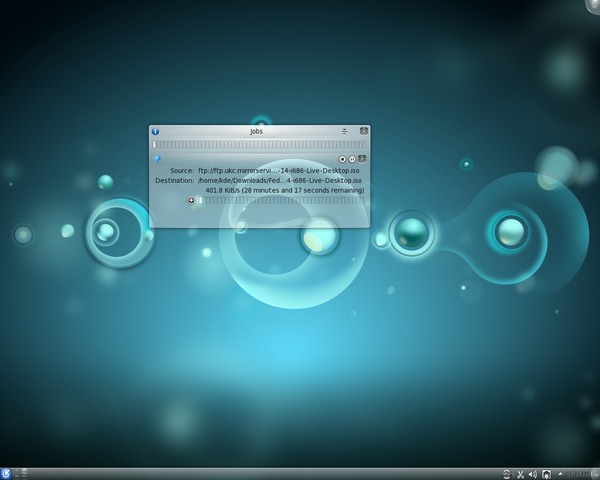600x480 pixels.
Task: Click the digital clock in the panel
Action: click(x=578, y=474)
